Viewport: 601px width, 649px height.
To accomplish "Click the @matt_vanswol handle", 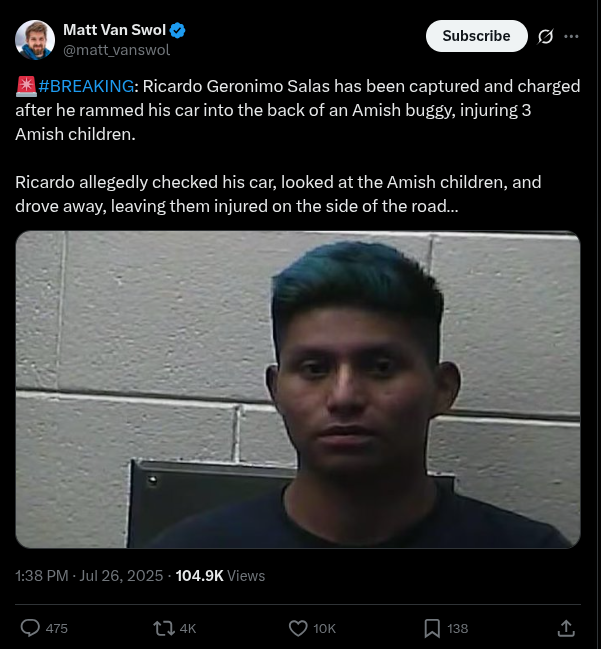I will (x=116, y=50).
